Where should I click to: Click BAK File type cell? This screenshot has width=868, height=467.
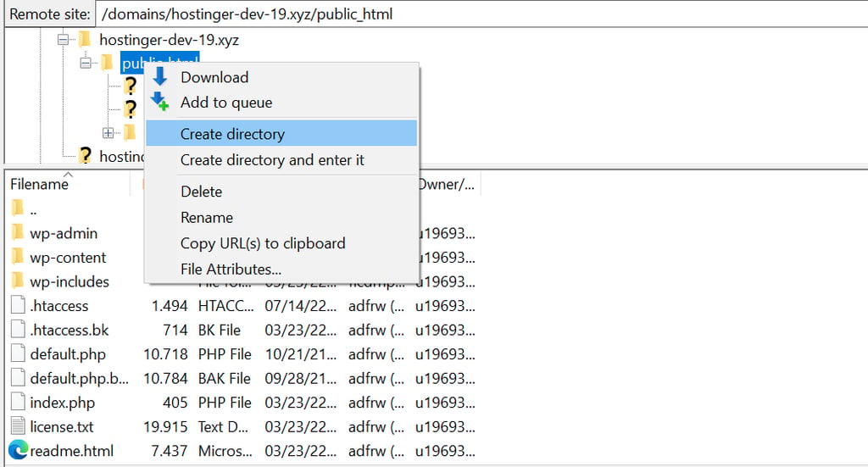pos(224,379)
